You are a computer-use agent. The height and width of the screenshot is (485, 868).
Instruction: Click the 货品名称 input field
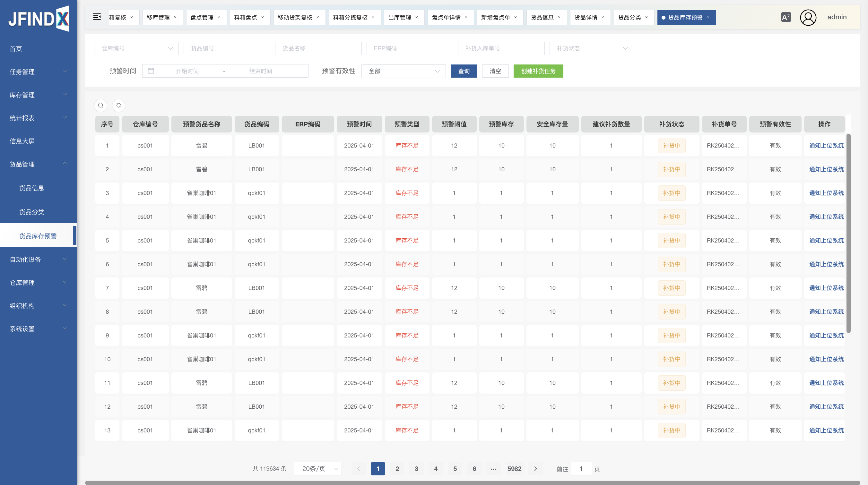coord(318,48)
